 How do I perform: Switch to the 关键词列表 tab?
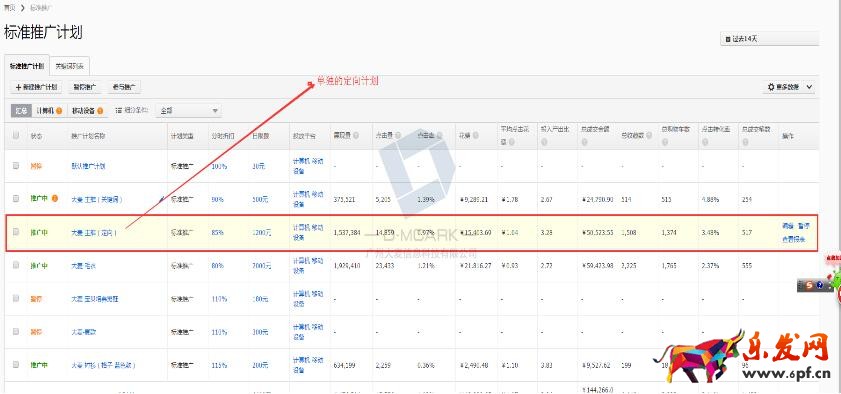click(70, 66)
